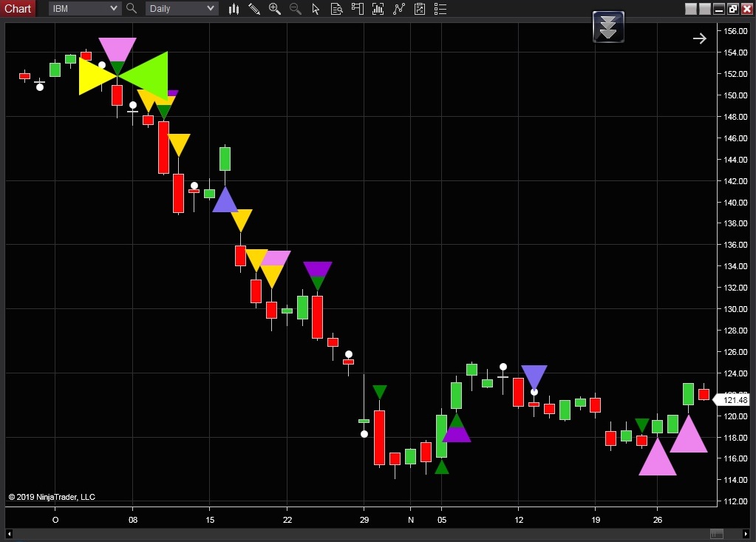
Task: Click the zoom in magnifier
Action: point(275,9)
